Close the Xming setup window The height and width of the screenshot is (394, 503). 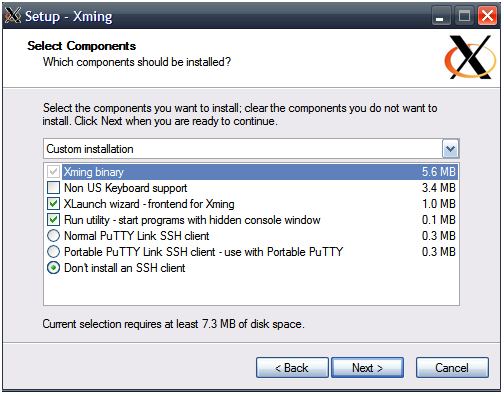(x=487, y=16)
